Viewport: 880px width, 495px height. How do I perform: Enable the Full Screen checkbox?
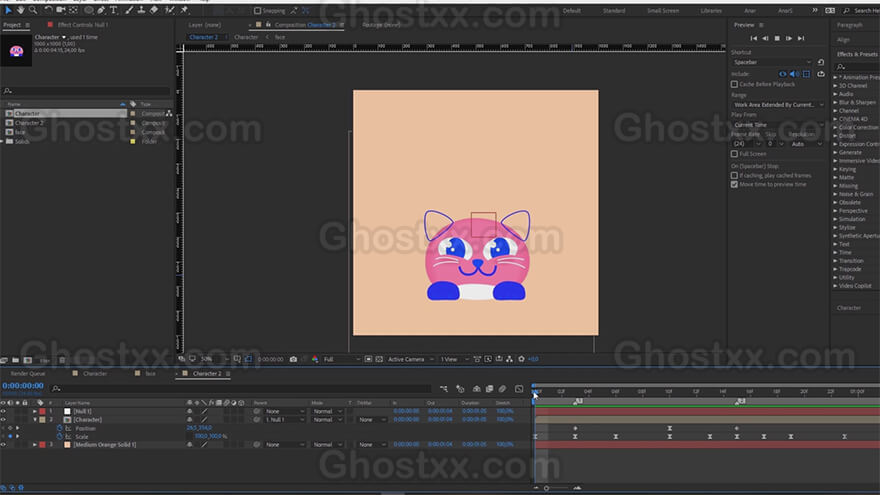point(734,154)
